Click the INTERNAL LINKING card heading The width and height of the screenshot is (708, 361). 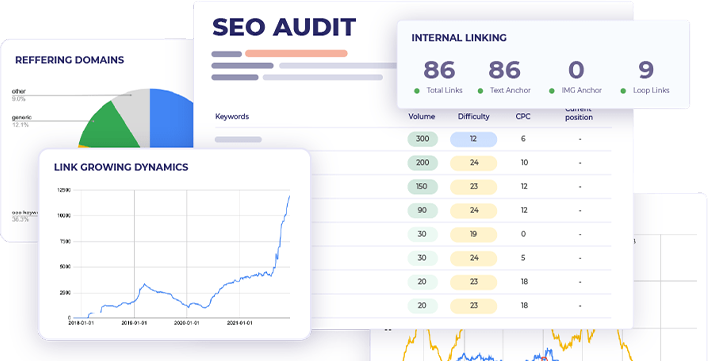pyautogui.click(x=459, y=38)
